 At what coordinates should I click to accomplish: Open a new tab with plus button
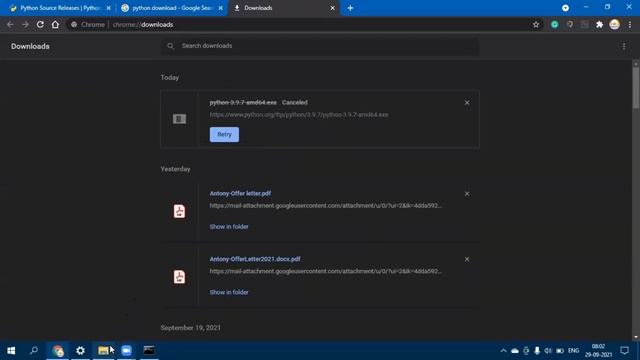click(350, 8)
